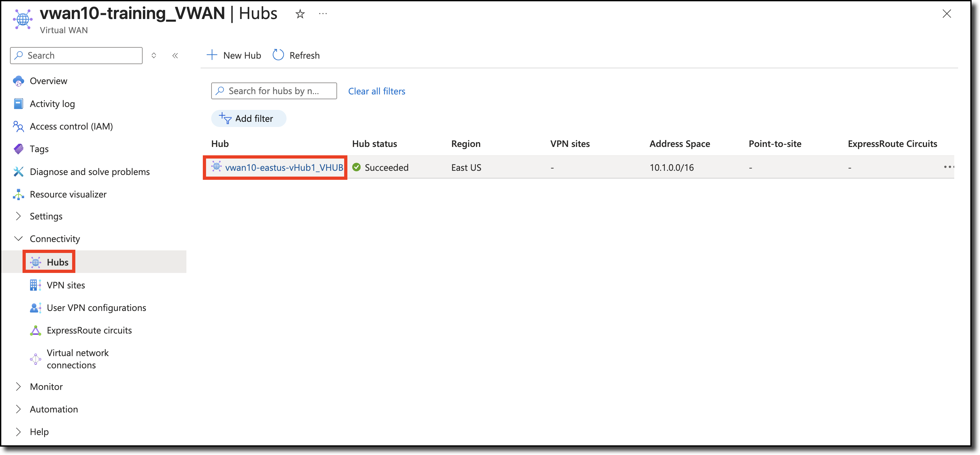Image resolution: width=980 pixels, height=455 pixels.
Task: Collapse the sidebar with double-chevron icon
Action: pos(175,56)
